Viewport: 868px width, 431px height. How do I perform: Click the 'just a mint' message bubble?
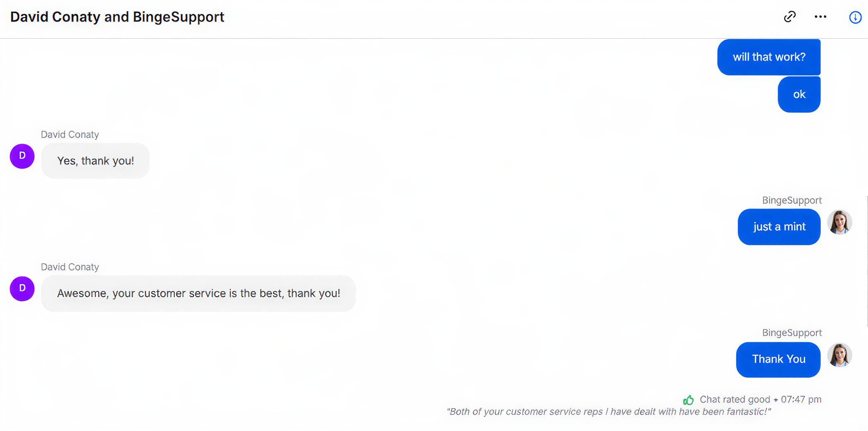click(x=779, y=227)
